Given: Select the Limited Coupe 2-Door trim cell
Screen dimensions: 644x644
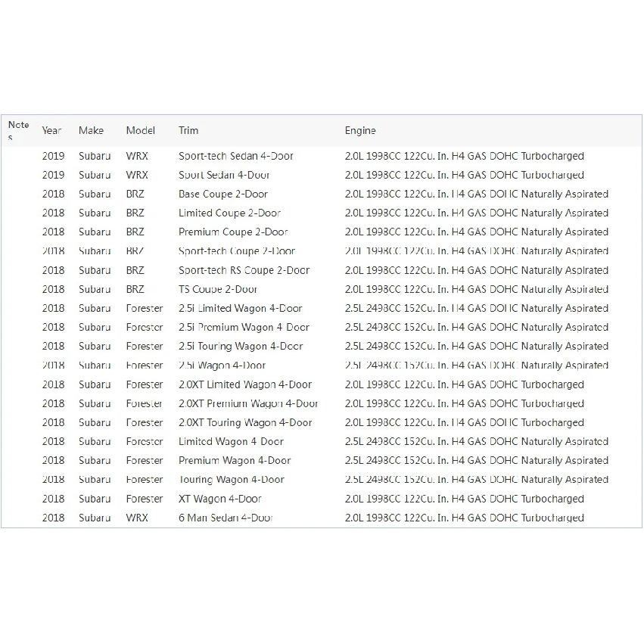Looking at the screenshot, I should pyautogui.click(x=229, y=213).
